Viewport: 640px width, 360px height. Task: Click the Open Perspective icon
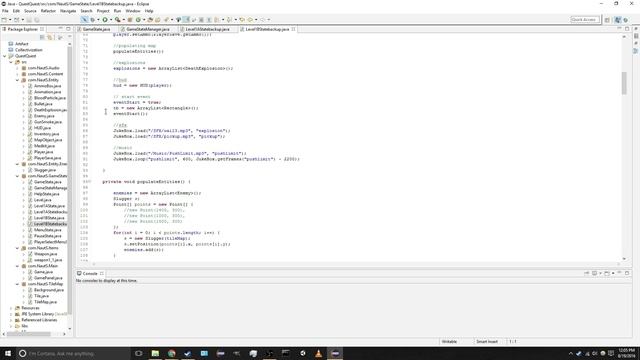607,20
